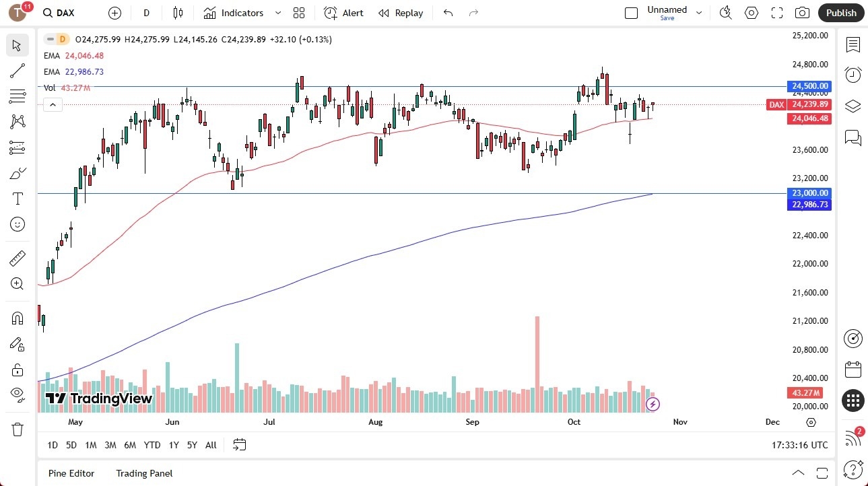Open the XABCD Pattern drawing tool
The image size is (868, 486).
(17, 122)
